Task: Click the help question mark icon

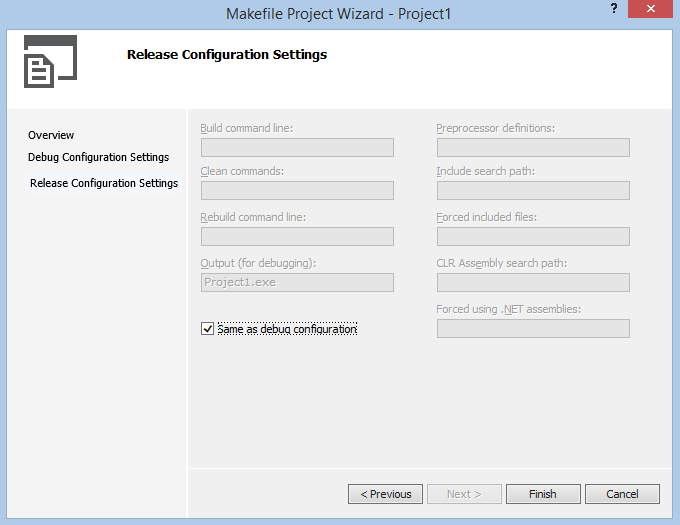Action: click(614, 8)
